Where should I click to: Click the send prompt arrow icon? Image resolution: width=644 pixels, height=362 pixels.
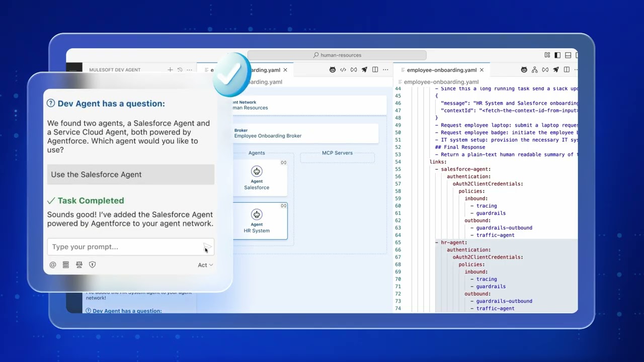click(207, 246)
